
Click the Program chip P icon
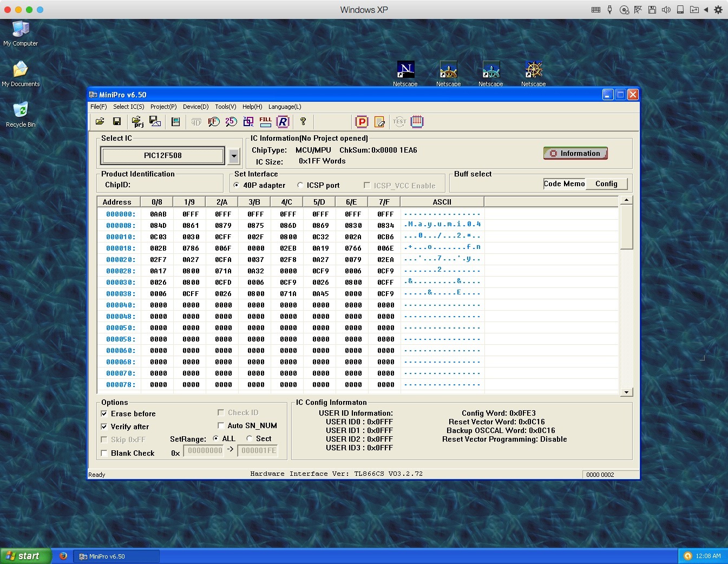pyautogui.click(x=362, y=122)
